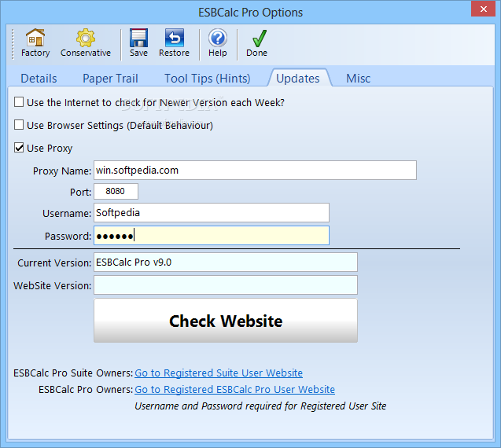Open Registered Suite User Website link
This screenshot has height=448, width=501.
click(219, 373)
